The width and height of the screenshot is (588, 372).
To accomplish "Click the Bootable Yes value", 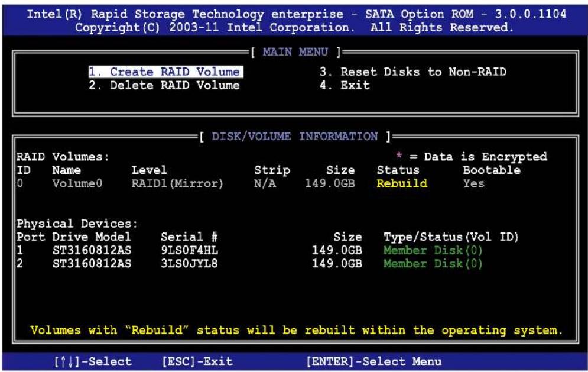I will pyautogui.click(x=473, y=183).
